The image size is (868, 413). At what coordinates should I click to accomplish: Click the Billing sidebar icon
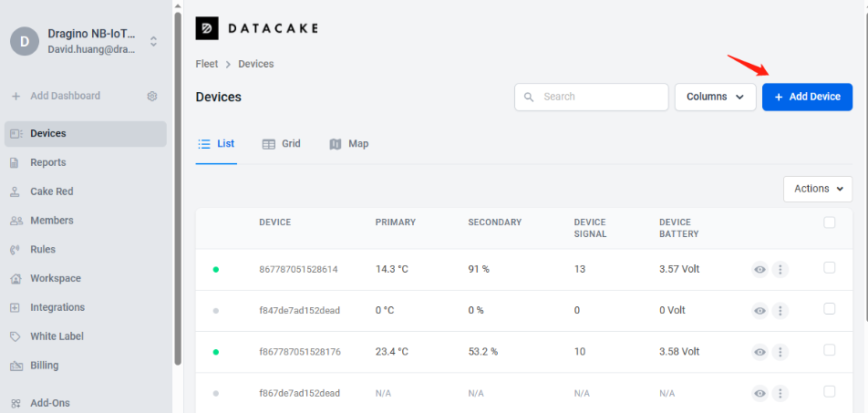click(16, 366)
